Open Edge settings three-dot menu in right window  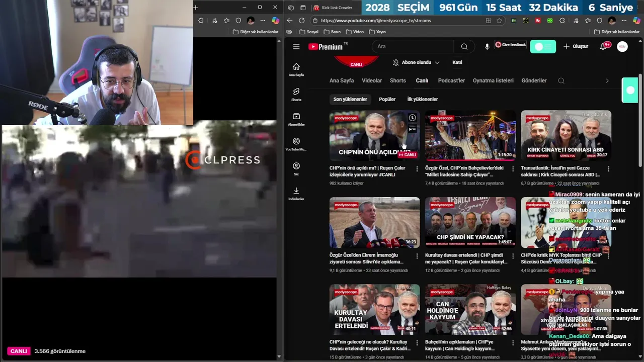(624, 21)
